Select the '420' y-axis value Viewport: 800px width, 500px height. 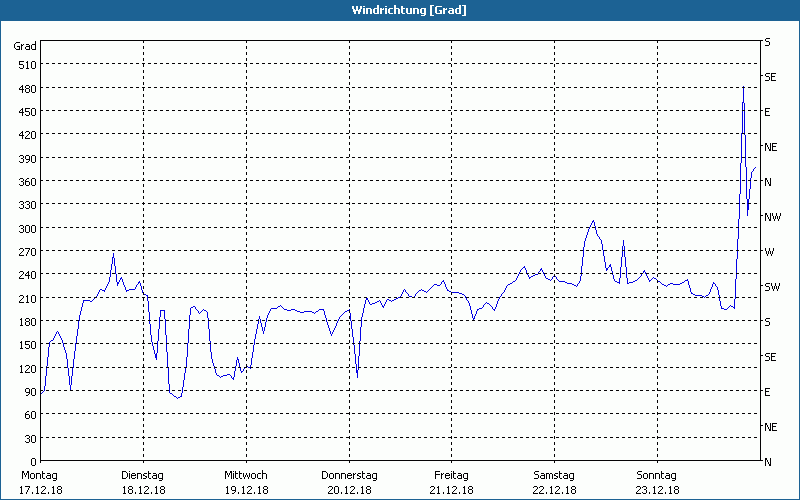pos(28,135)
